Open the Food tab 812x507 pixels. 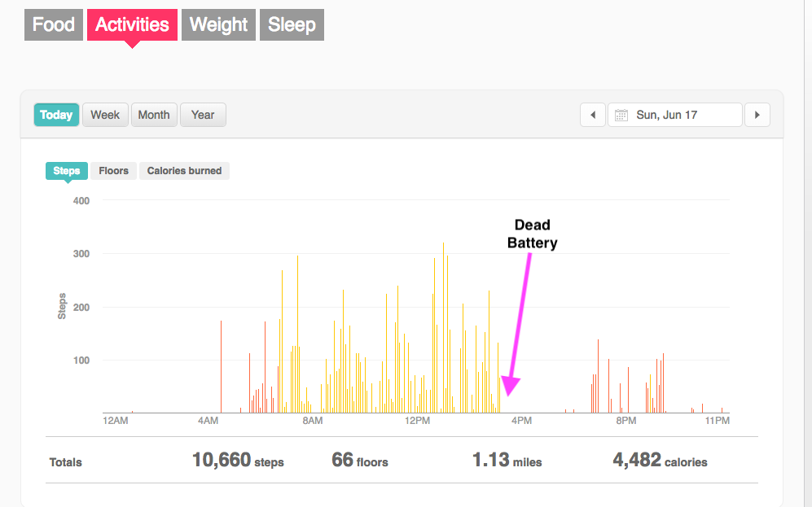(x=54, y=24)
